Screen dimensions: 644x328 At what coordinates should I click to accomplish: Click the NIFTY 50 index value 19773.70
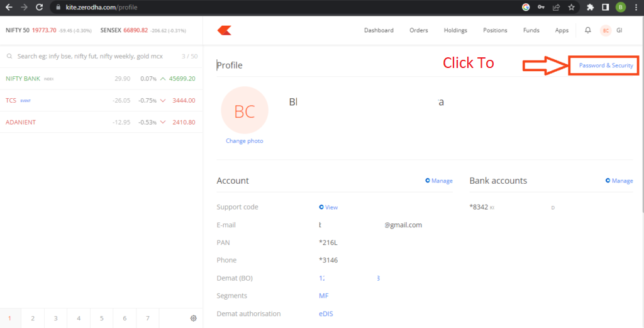[x=44, y=30]
